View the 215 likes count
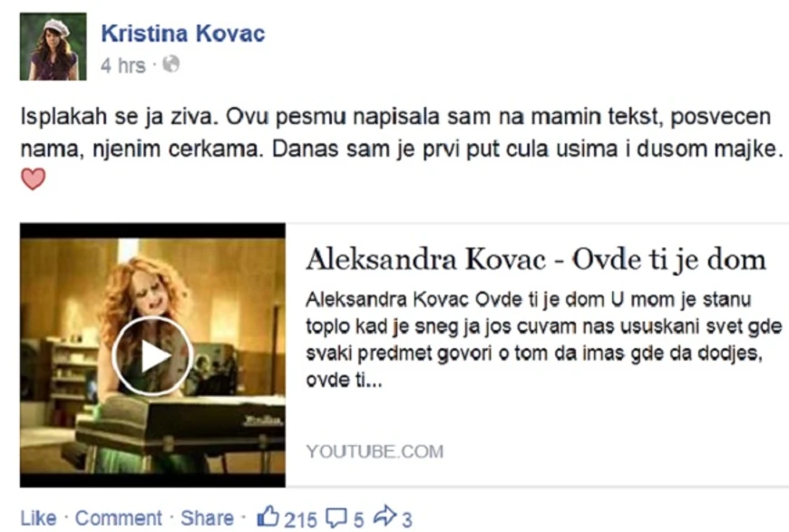This screenshot has height=532, width=789. pyautogui.click(x=300, y=519)
